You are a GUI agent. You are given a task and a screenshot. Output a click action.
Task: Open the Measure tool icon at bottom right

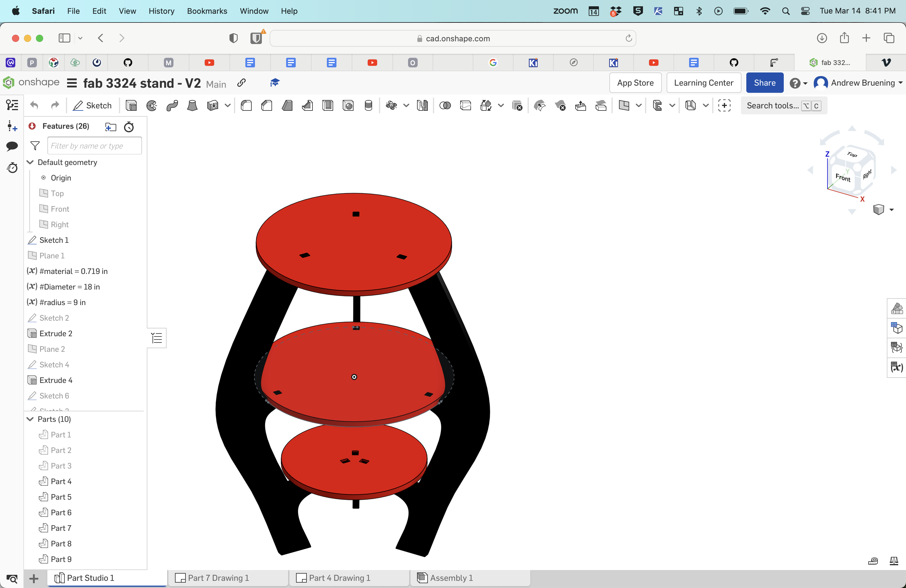pos(873,561)
